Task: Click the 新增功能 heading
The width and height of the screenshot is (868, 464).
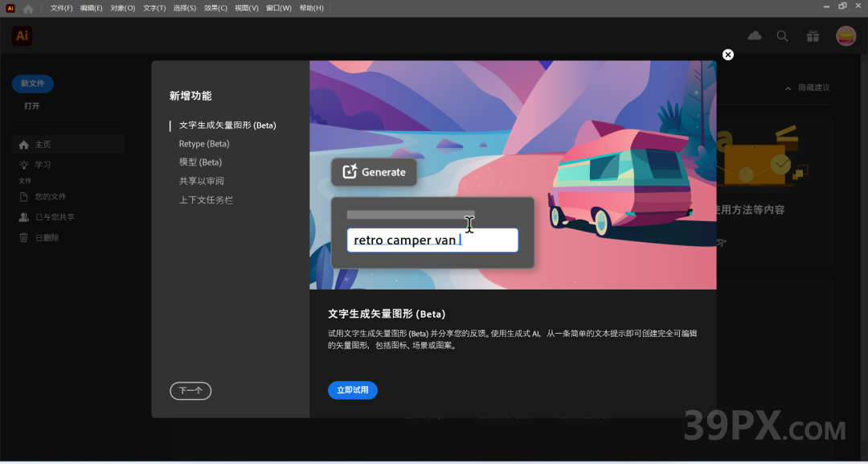Action: (x=190, y=96)
